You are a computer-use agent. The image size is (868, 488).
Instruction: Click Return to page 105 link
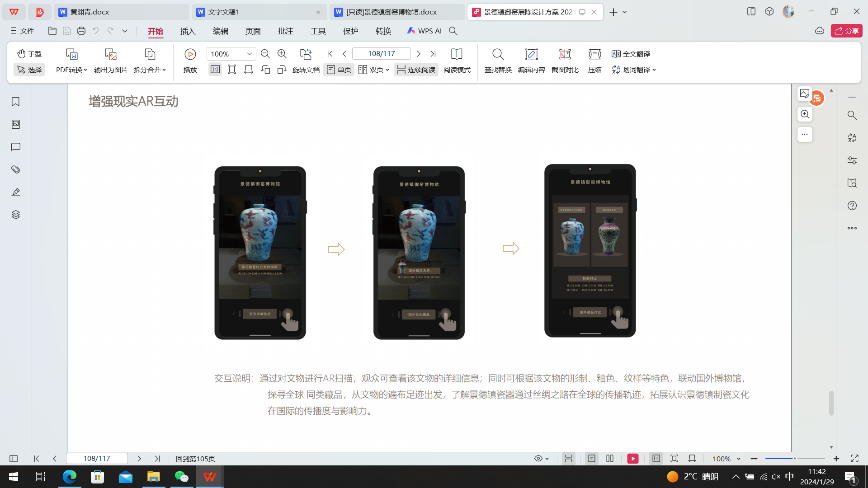point(195,459)
